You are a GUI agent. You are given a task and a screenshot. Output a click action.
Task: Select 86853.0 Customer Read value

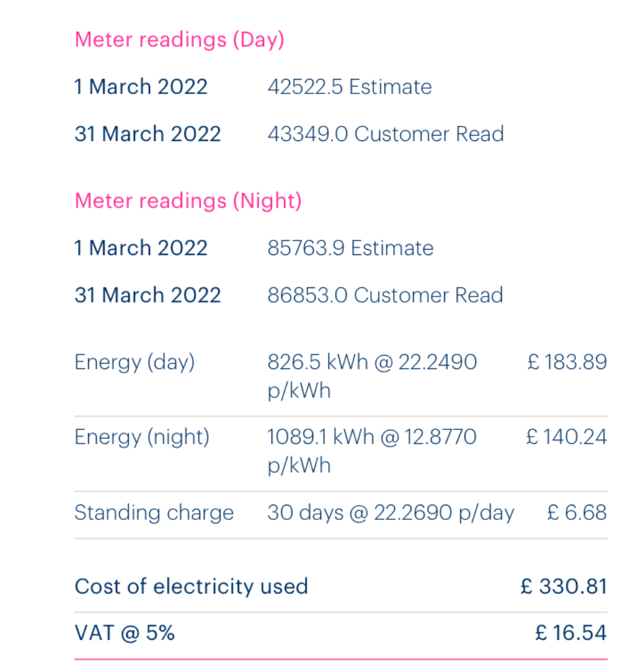click(x=385, y=295)
